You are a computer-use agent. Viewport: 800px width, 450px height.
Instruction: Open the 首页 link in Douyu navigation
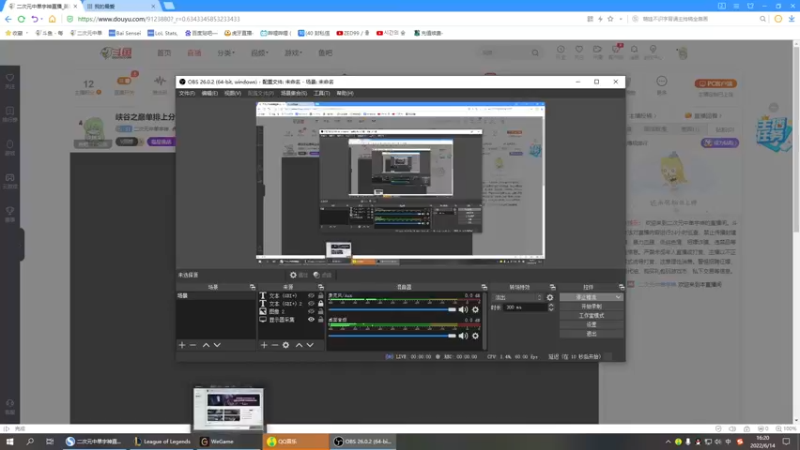tap(164, 53)
